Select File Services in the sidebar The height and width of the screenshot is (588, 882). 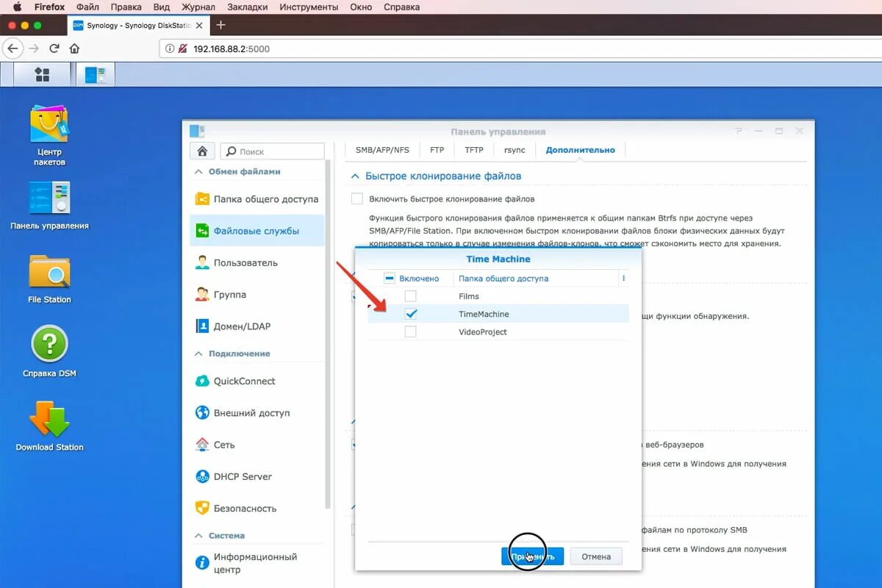[x=257, y=231]
